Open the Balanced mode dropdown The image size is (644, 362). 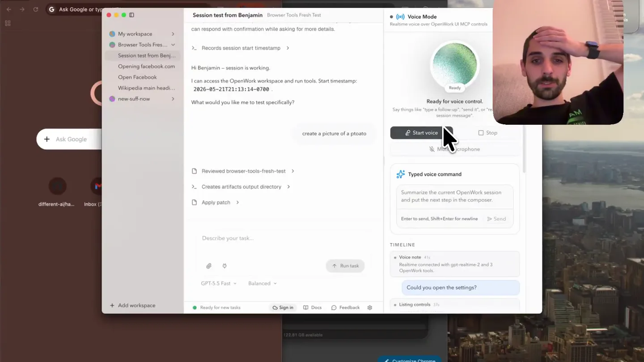pos(263,283)
